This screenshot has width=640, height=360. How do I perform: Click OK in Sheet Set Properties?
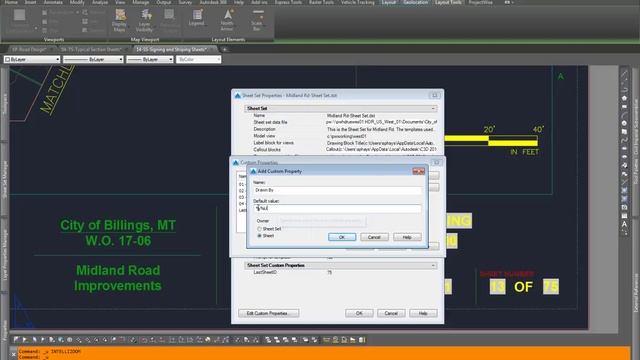(359, 313)
